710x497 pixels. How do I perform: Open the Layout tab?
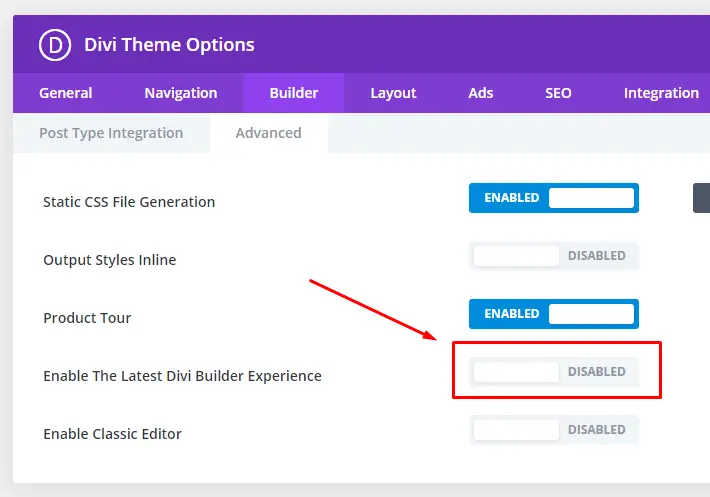pyautogui.click(x=393, y=93)
